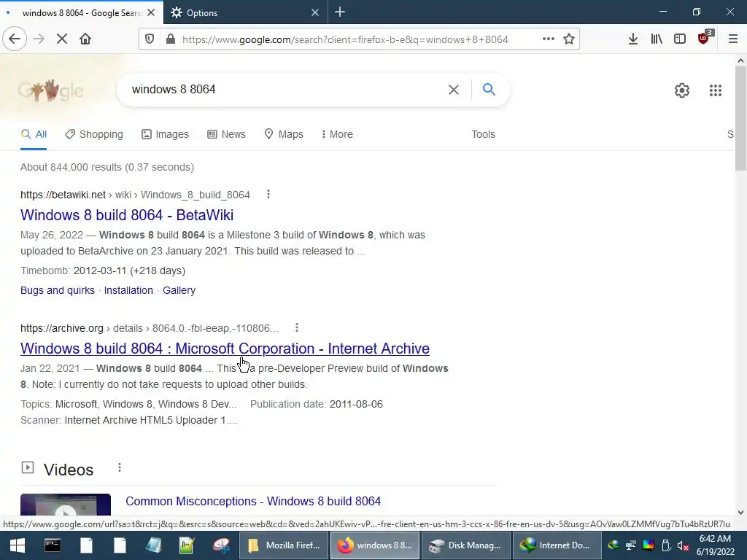Screen dimensions: 747x560
Task: View site info via padlock icon
Action: (x=171, y=39)
